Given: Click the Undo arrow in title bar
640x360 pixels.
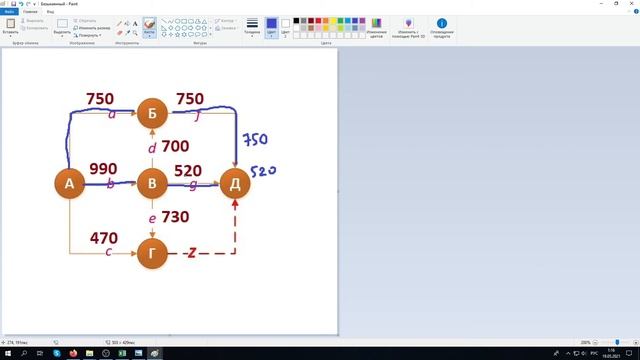Looking at the screenshot, I should point(21,4).
